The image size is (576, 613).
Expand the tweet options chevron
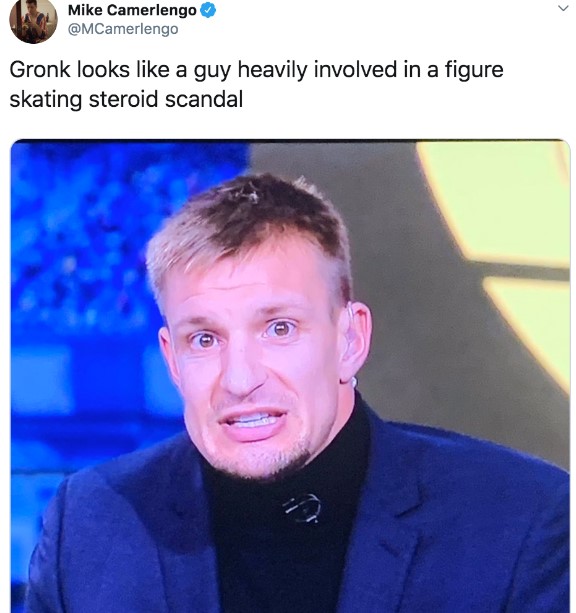(x=563, y=8)
